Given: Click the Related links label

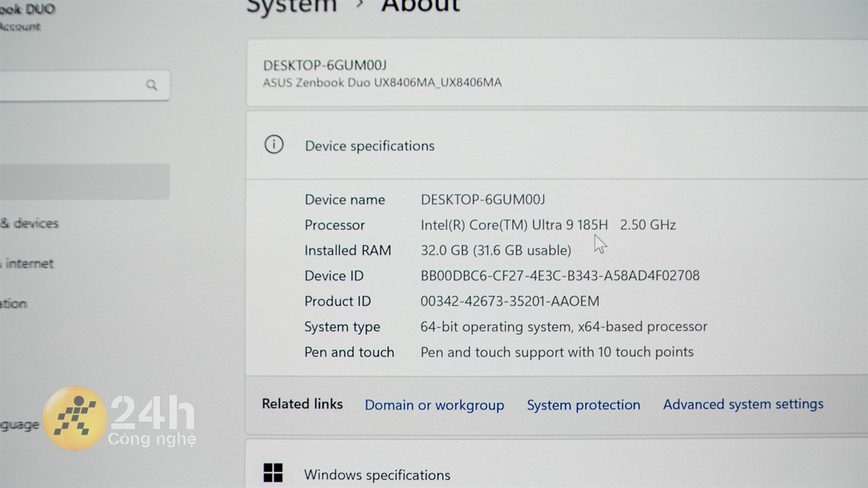Looking at the screenshot, I should coord(302,403).
